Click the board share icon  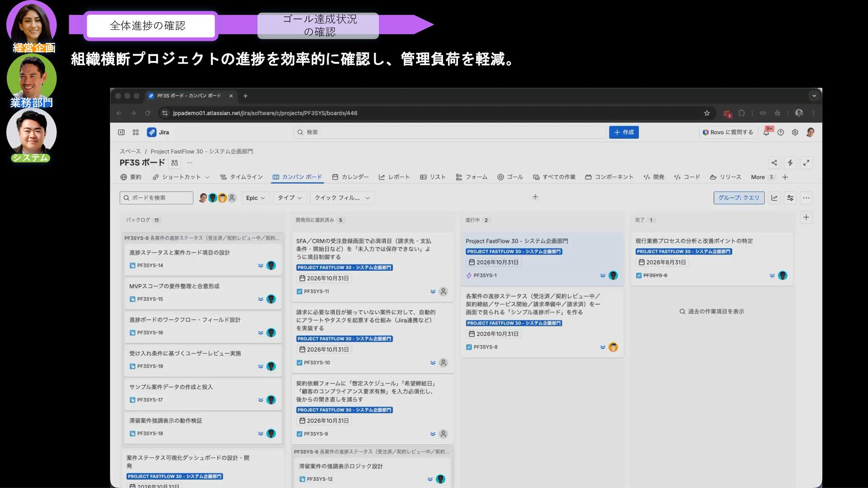click(x=774, y=163)
